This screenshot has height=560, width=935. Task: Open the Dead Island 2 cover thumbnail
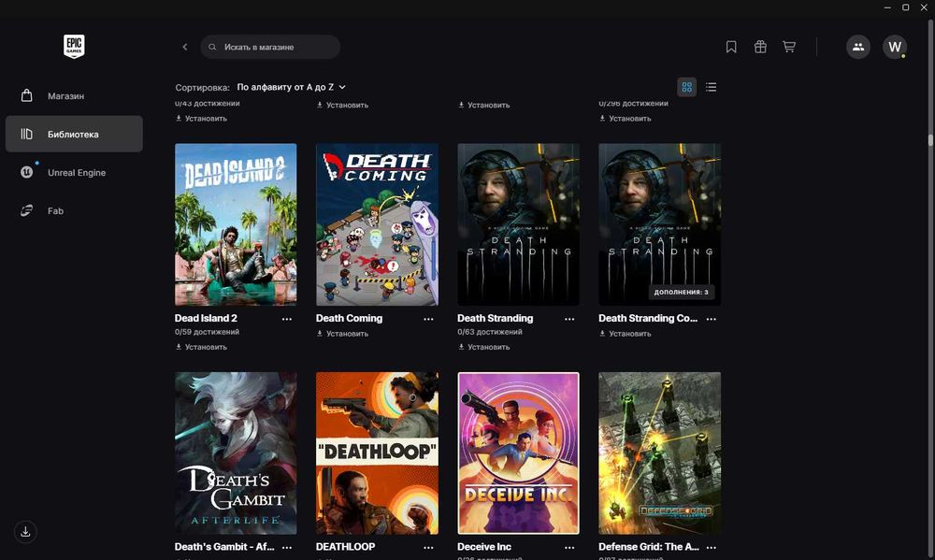(236, 224)
